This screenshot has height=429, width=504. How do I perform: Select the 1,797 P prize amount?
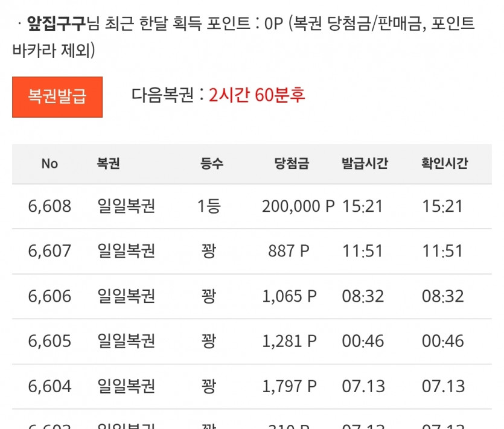click(289, 386)
